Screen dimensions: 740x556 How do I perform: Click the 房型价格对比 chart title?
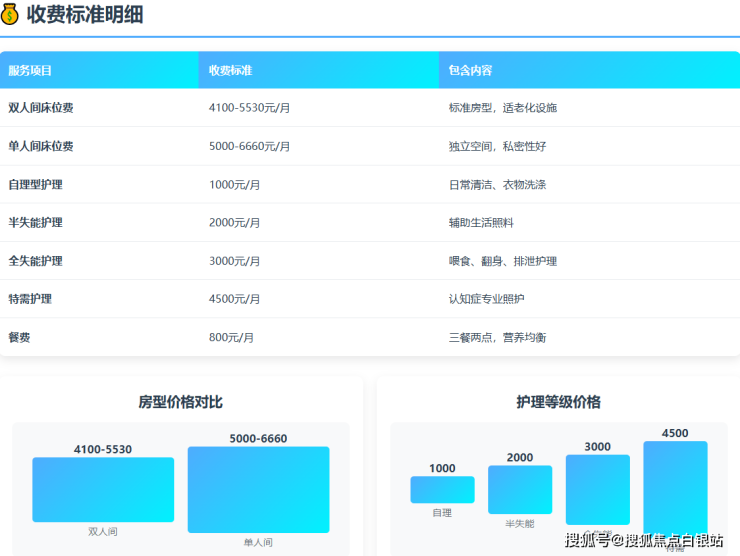click(180, 402)
